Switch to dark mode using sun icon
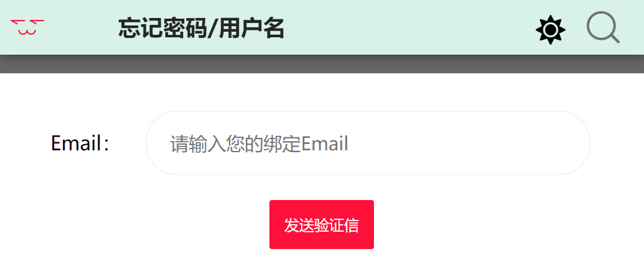Screen dimensions: 644x264 [x=551, y=30]
